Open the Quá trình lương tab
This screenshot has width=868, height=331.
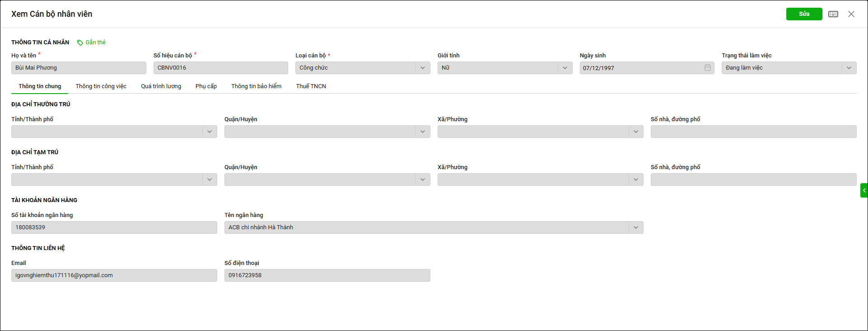(x=161, y=86)
